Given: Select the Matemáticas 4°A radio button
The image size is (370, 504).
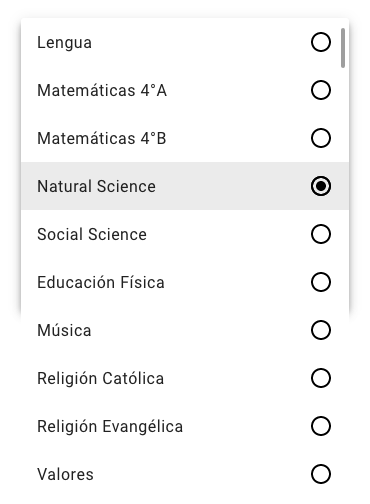Looking at the screenshot, I should pyautogui.click(x=321, y=90).
